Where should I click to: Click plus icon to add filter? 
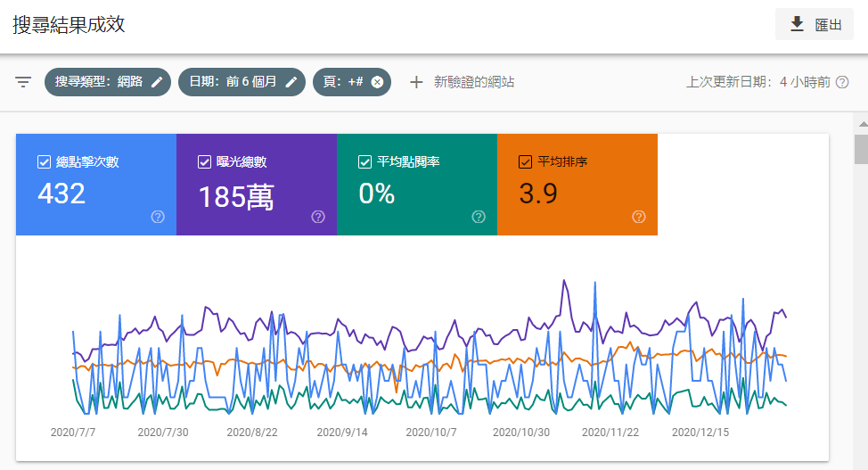(415, 82)
